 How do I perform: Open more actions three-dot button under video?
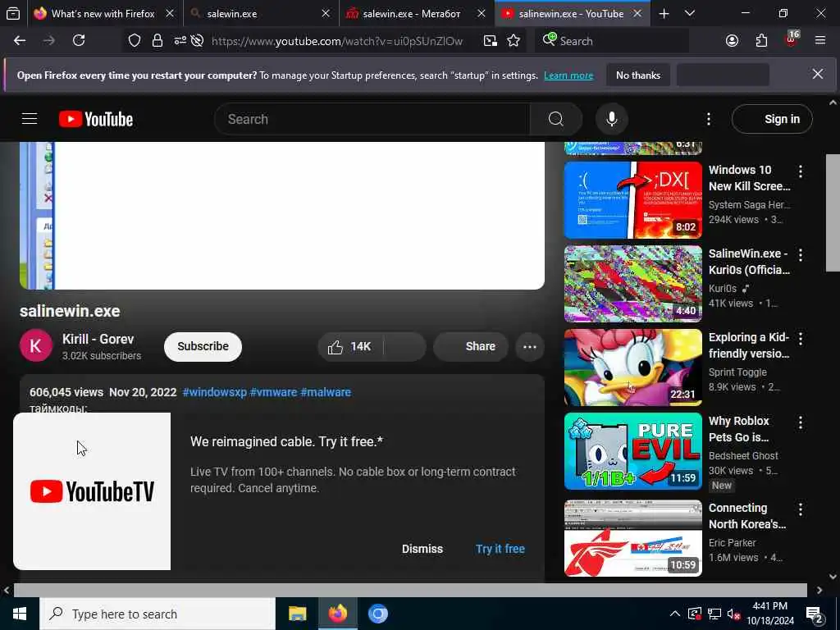coord(530,347)
